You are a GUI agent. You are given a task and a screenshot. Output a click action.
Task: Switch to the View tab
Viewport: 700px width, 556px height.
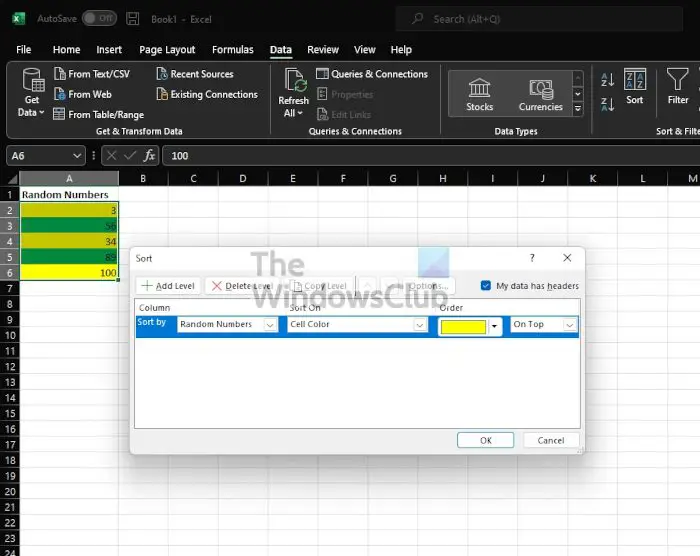pos(365,50)
